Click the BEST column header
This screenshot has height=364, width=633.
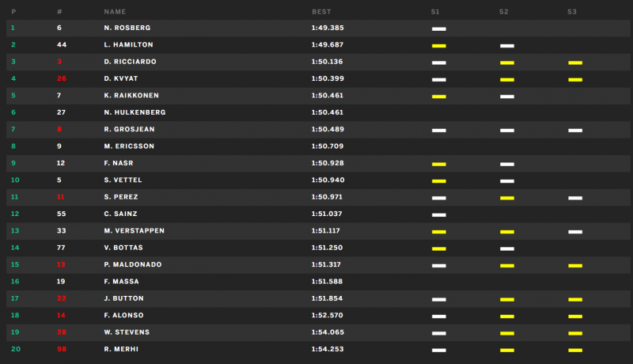[x=321, y=12]
